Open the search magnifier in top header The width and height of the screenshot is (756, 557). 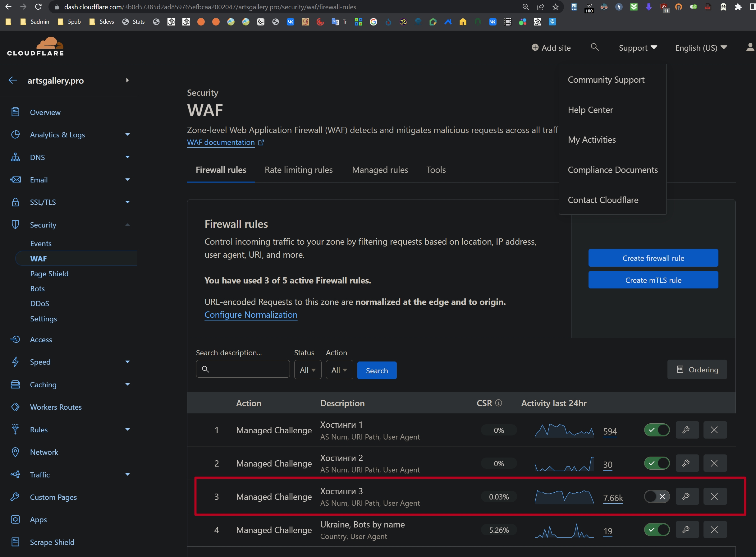click(x=595, y=47)
